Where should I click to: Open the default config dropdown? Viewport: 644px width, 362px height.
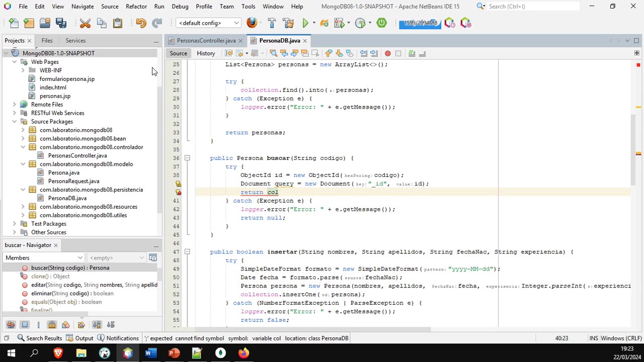pyautogui.click(x=208, y=23)
